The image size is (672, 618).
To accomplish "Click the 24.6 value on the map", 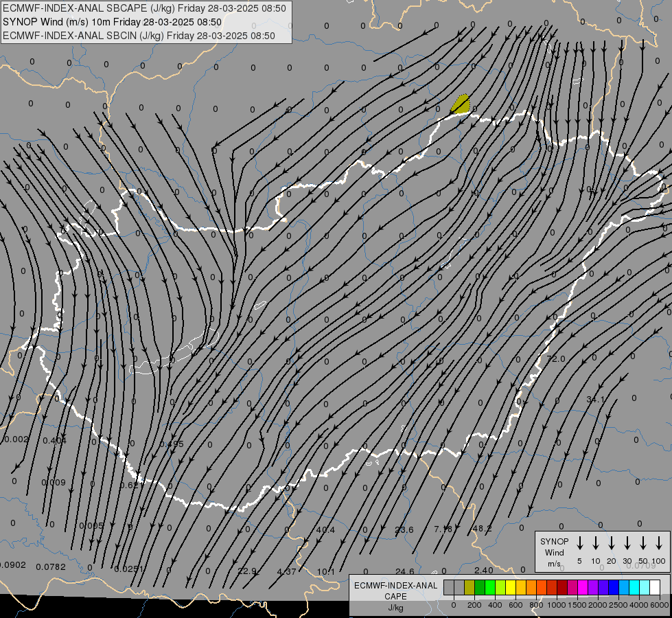I will coord(405,571).
